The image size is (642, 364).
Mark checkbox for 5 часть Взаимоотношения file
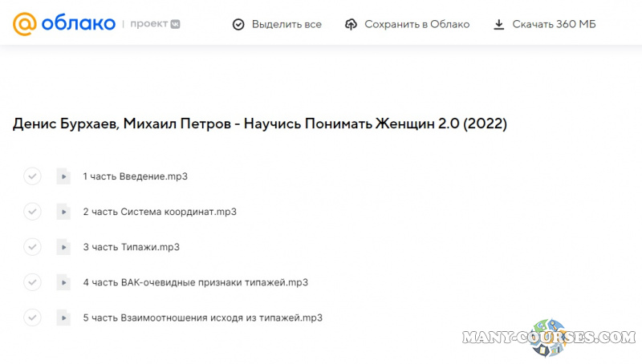(32, 317)
